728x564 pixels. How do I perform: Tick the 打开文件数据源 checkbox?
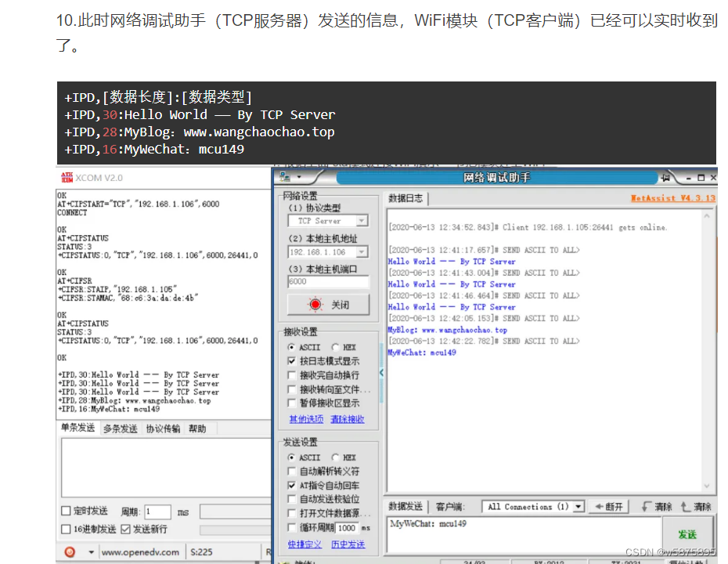click(x=291, y=513)
